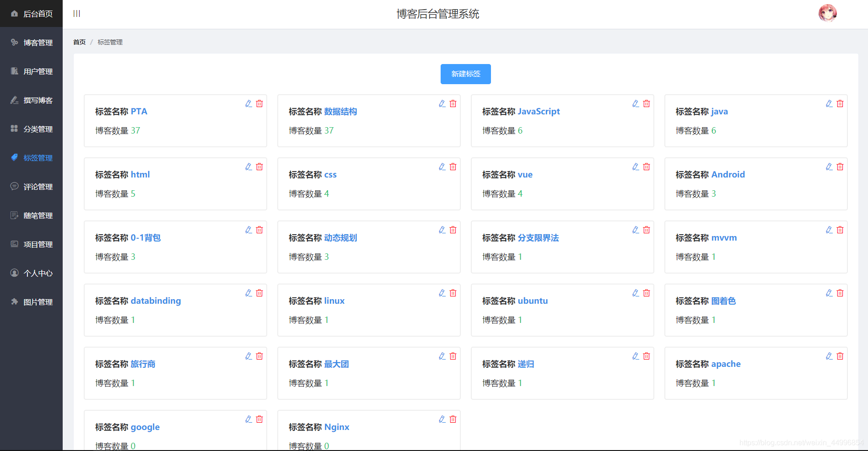Delete the 图着色 tag
Screen dimensions: 868x451
(x=840, y=293)
